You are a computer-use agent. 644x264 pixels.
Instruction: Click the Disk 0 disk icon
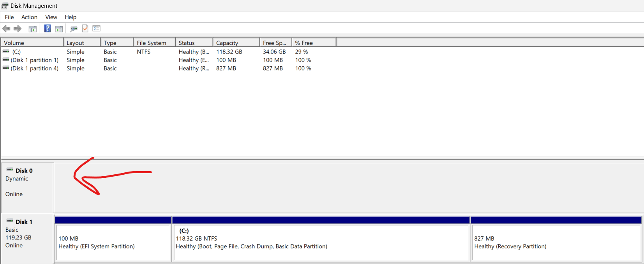pos(10,170)
